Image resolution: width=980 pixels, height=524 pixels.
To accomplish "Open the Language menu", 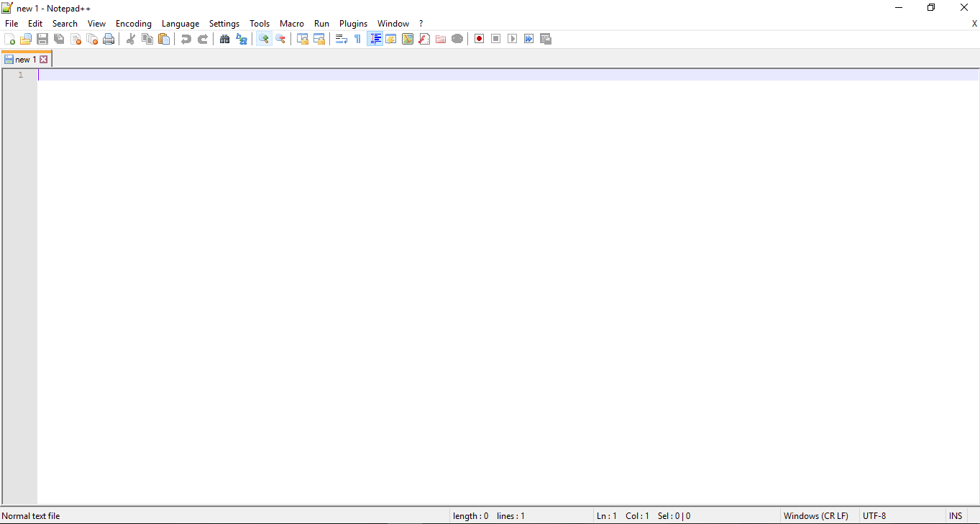I will click(x=180, y=23).
